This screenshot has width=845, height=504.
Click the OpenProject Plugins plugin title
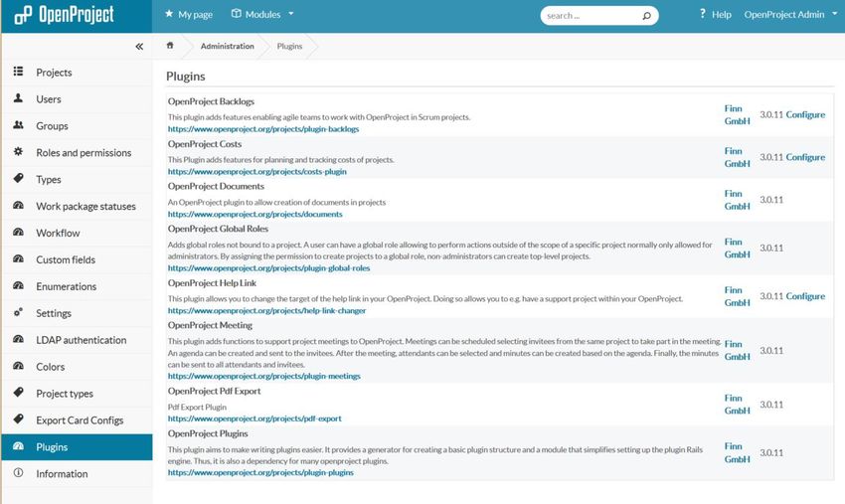208,433
